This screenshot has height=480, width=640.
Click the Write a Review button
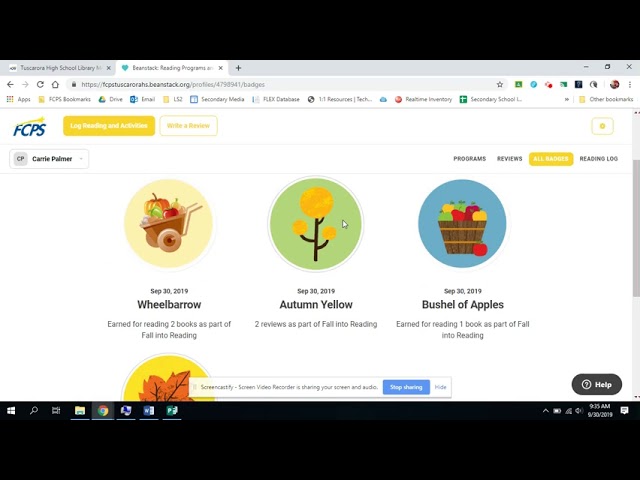click(188, 126)
